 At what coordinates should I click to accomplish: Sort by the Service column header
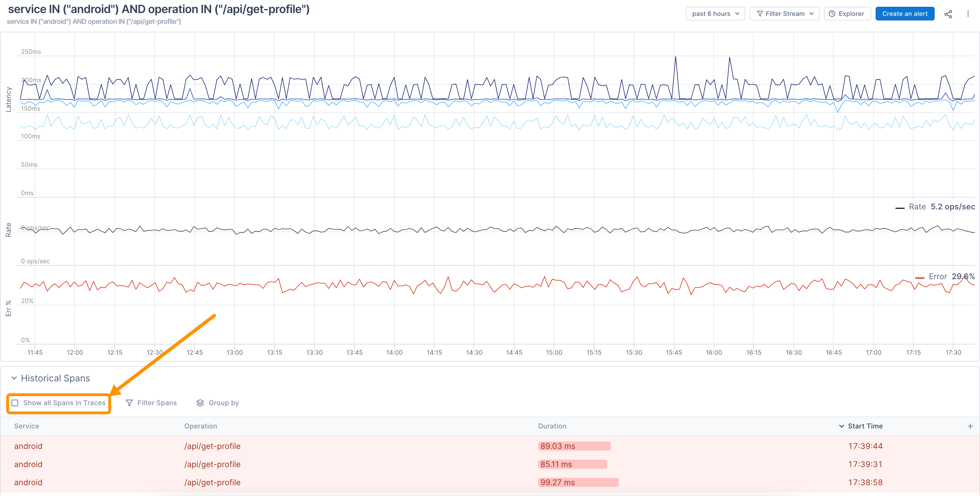(27, 426)
